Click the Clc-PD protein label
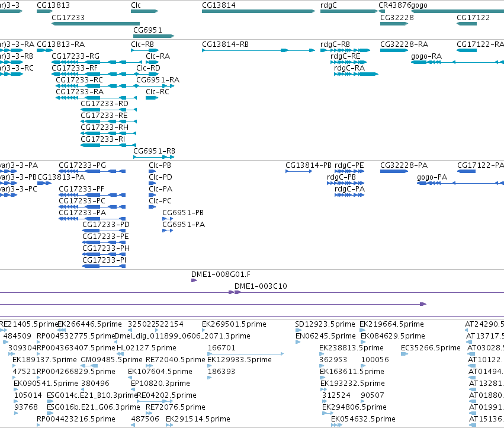 (160, 177)
